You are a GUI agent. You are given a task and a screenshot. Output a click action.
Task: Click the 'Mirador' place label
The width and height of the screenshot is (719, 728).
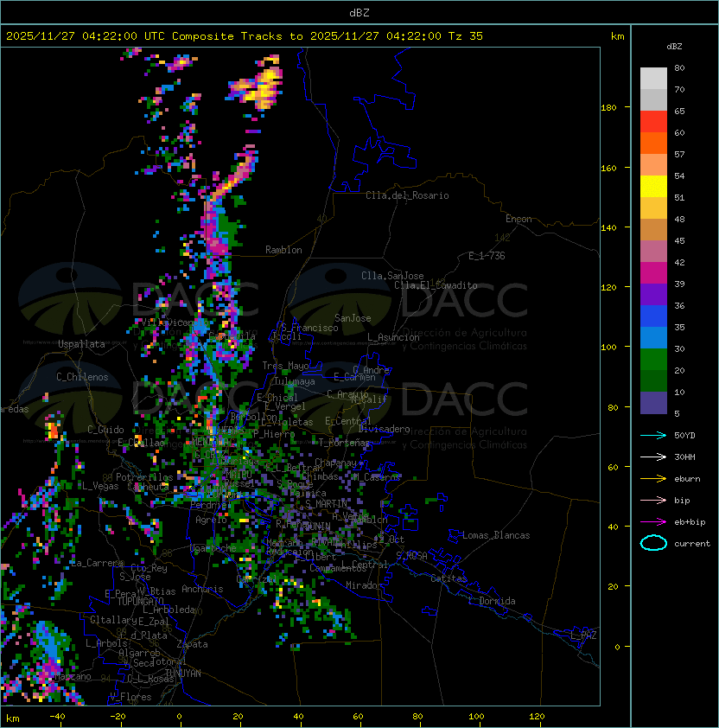(365, 585)
